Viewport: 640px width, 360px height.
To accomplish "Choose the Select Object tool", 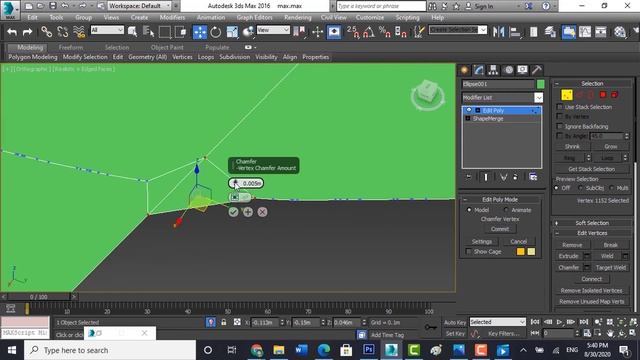I will tap(132, 32).
